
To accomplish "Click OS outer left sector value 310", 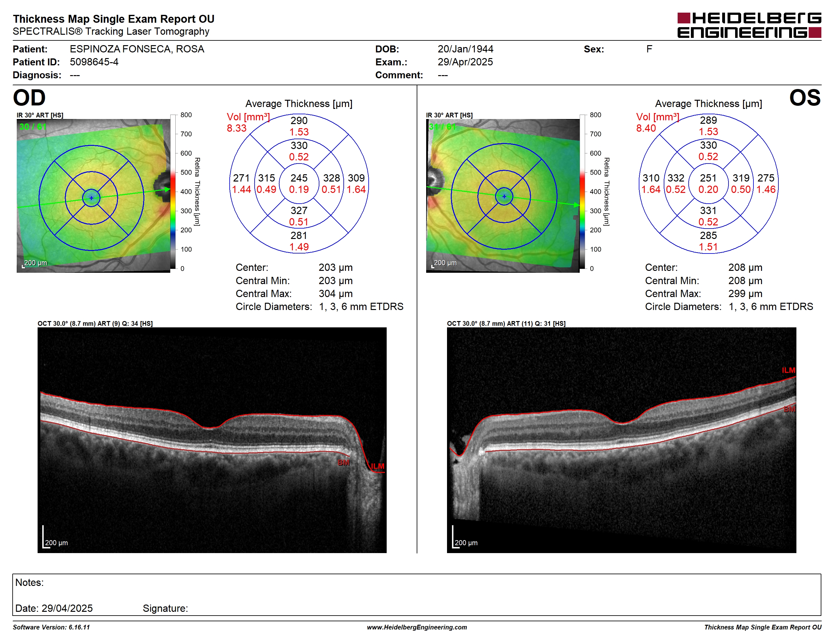I will tap(651, 178).
